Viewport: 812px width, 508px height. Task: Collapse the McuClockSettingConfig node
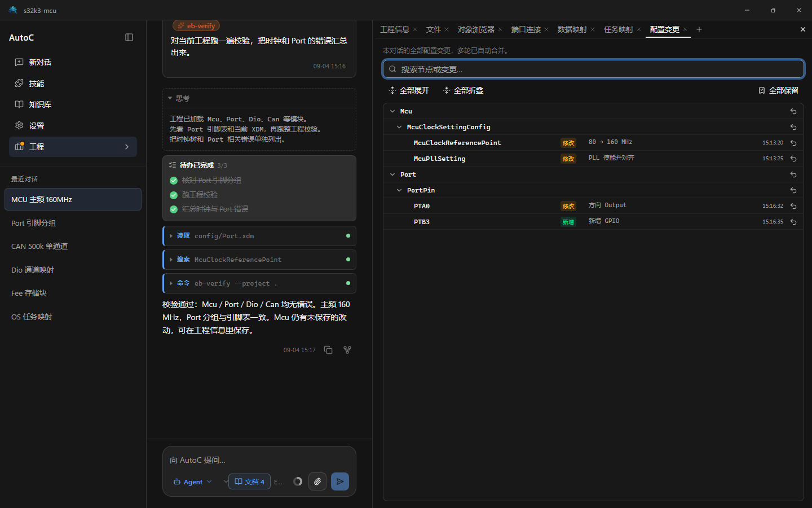point(399,127)
